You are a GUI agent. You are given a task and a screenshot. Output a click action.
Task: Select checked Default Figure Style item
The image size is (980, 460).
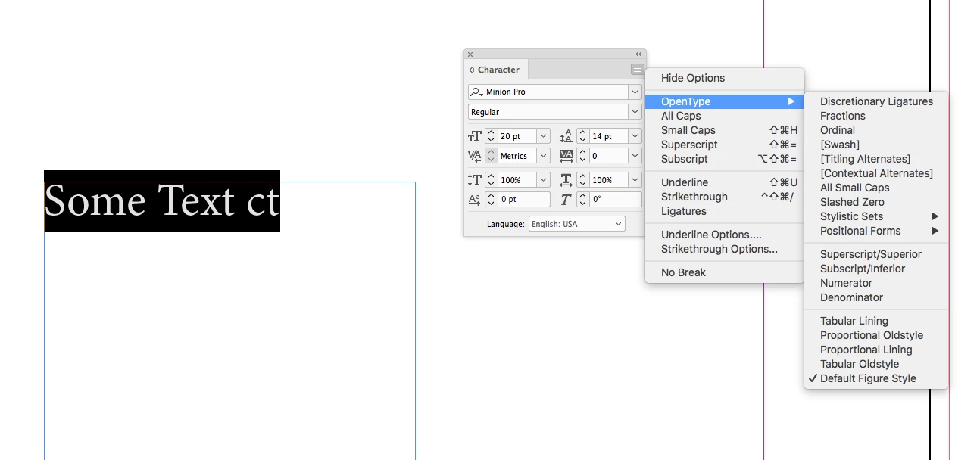pos(875,378)
